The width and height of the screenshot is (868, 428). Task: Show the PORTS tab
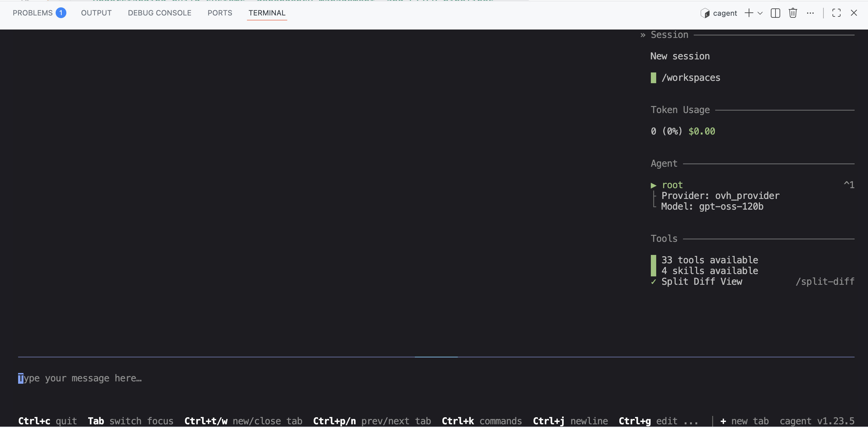220,13
